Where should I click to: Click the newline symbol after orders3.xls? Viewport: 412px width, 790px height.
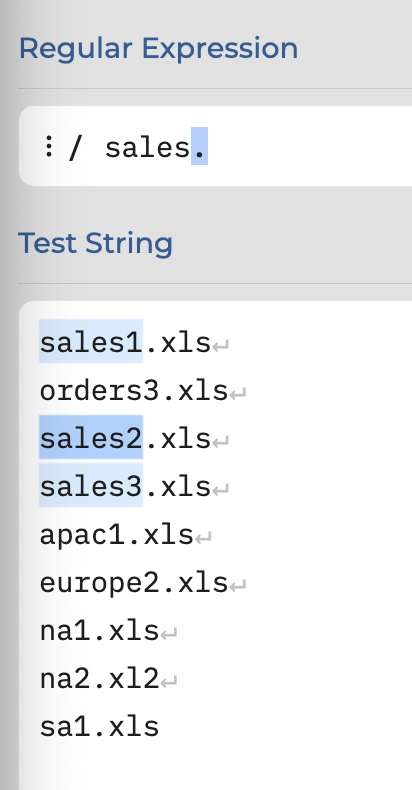238,394
